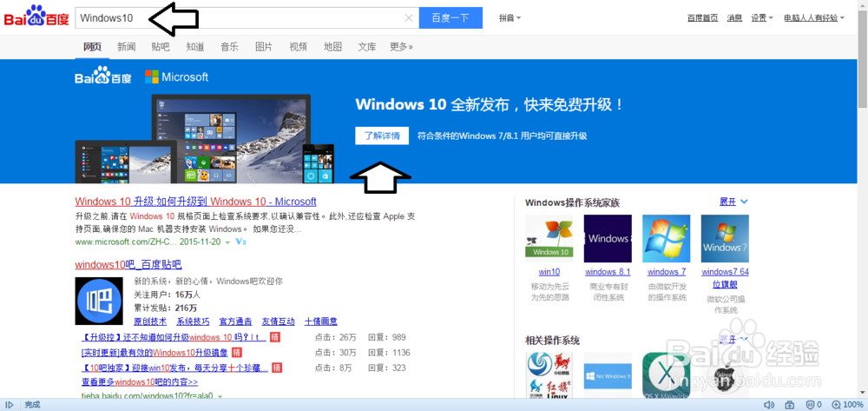This screenshot has height=411, width=868.
Task: Open the 友情互动 link
Action: pyautogui.click(x=278, y=322)
